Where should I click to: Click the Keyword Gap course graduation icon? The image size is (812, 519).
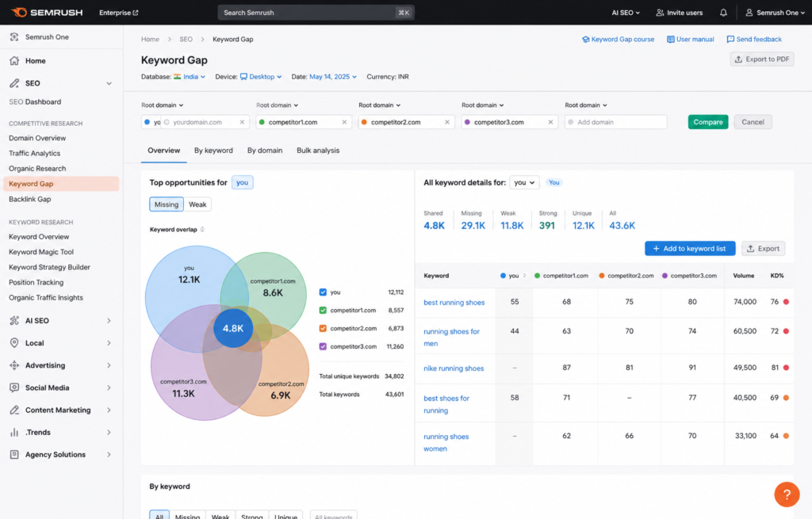586,40
